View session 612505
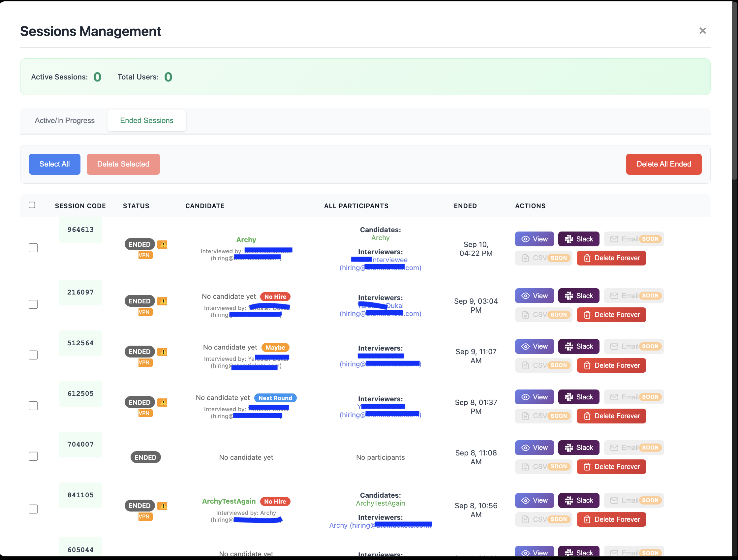This screenshot has height=560, width=738. click(x=535, y=397)
